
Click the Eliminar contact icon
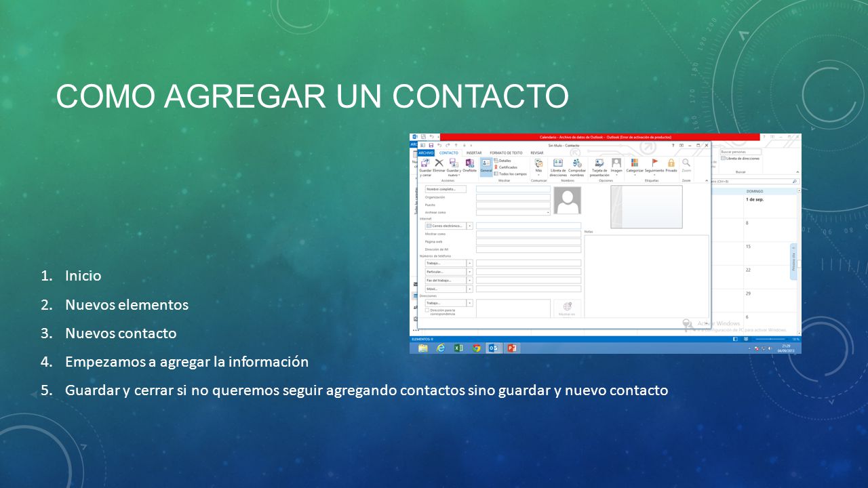(x=439, y=163)
